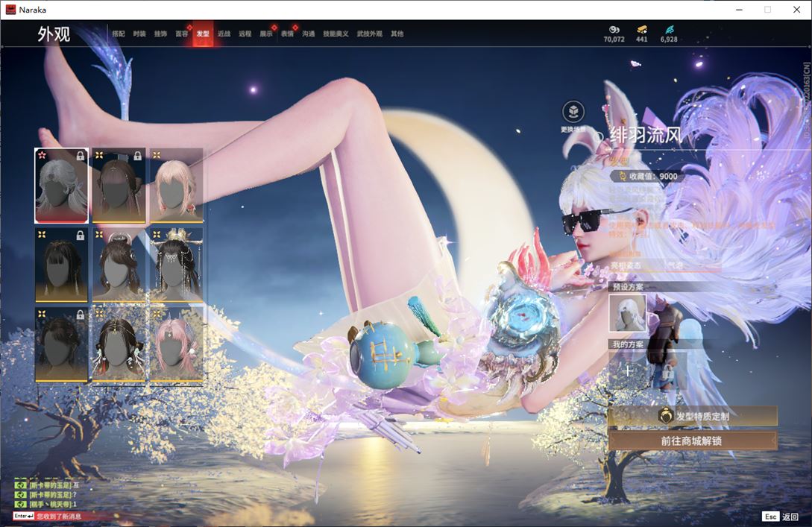Select the locked dark brown updo hairstyle

pos(62,344)
